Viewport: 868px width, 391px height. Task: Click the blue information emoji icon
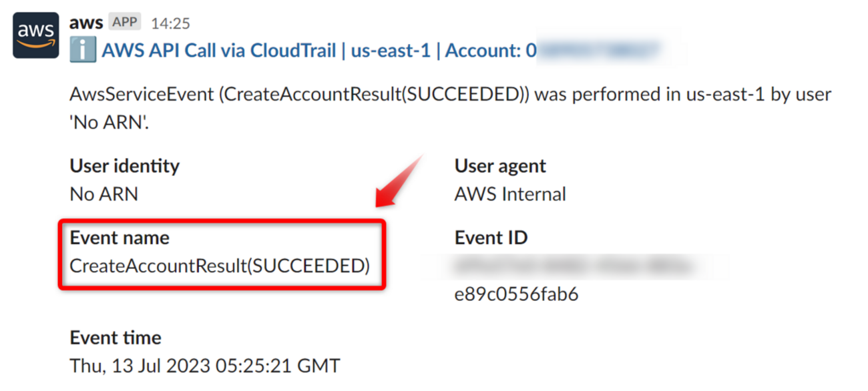point(83,51)
